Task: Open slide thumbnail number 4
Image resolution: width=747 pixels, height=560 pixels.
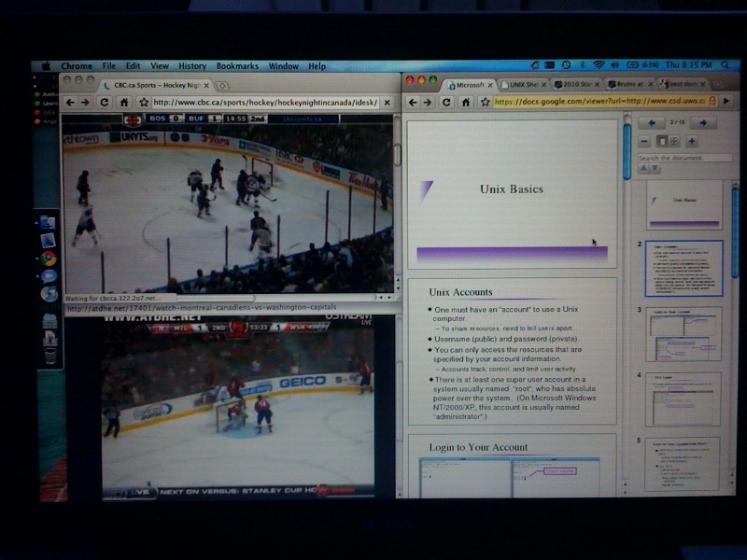Action: click(x=684, y=399)
